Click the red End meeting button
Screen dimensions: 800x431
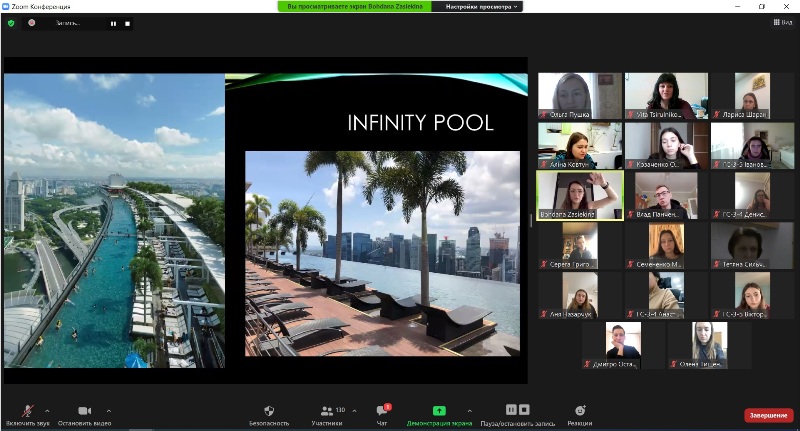[x=768, y=415]
